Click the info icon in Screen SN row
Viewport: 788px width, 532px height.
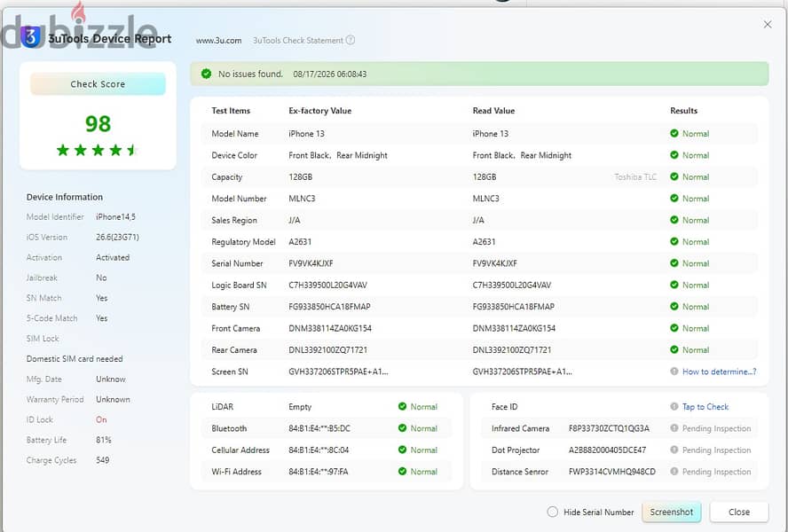(x=674, y=372)
